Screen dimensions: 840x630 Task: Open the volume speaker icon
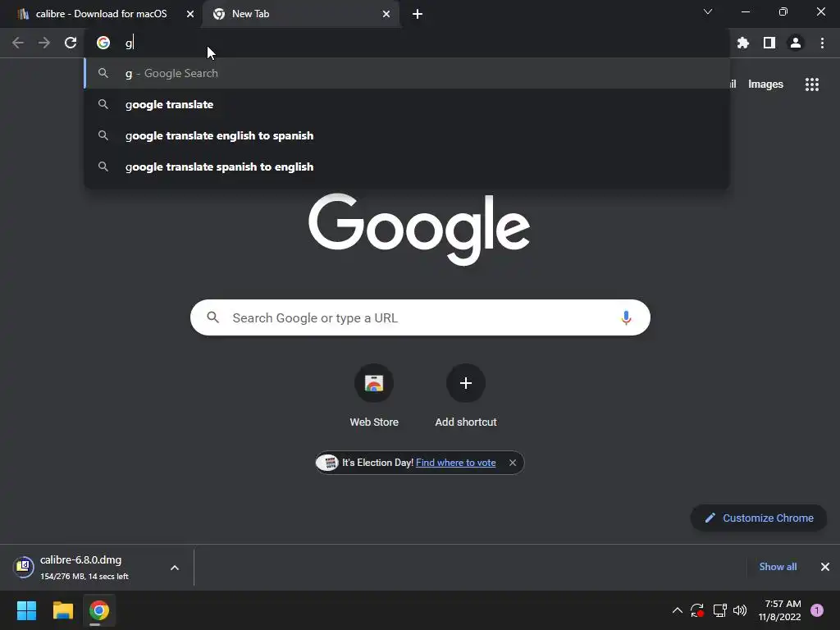(740, 610)
